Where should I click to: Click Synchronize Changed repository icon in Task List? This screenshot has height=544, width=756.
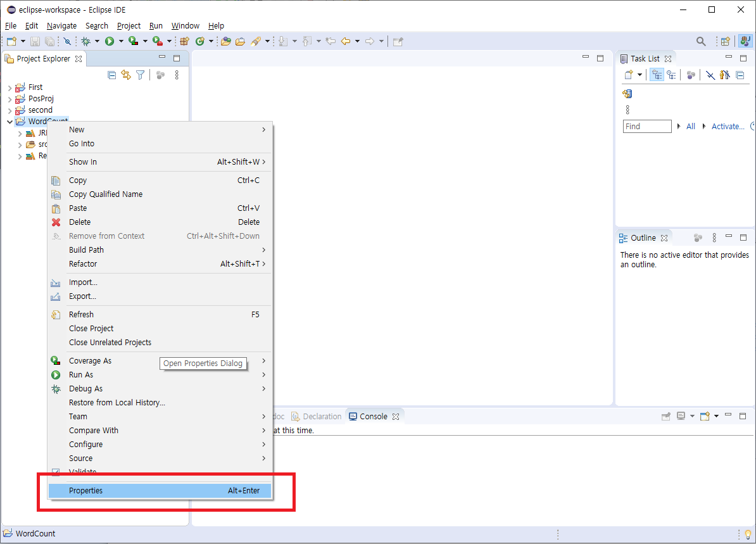tap(627, 94)
